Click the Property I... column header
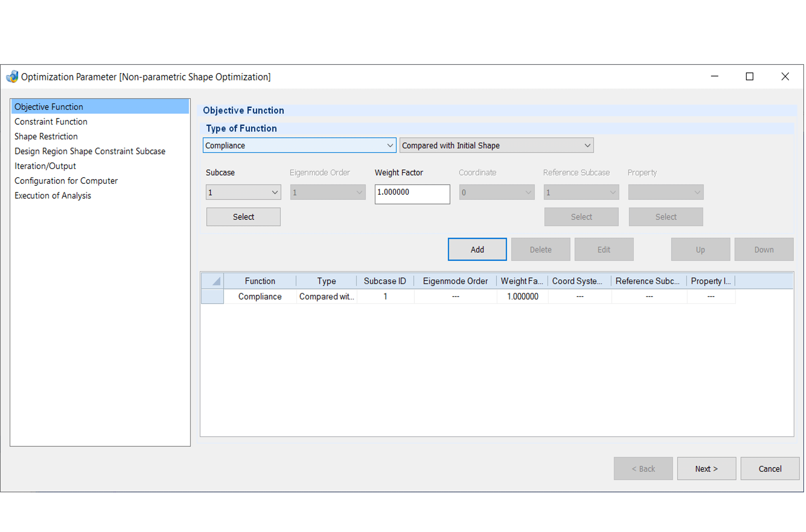 tap(711, 281)
